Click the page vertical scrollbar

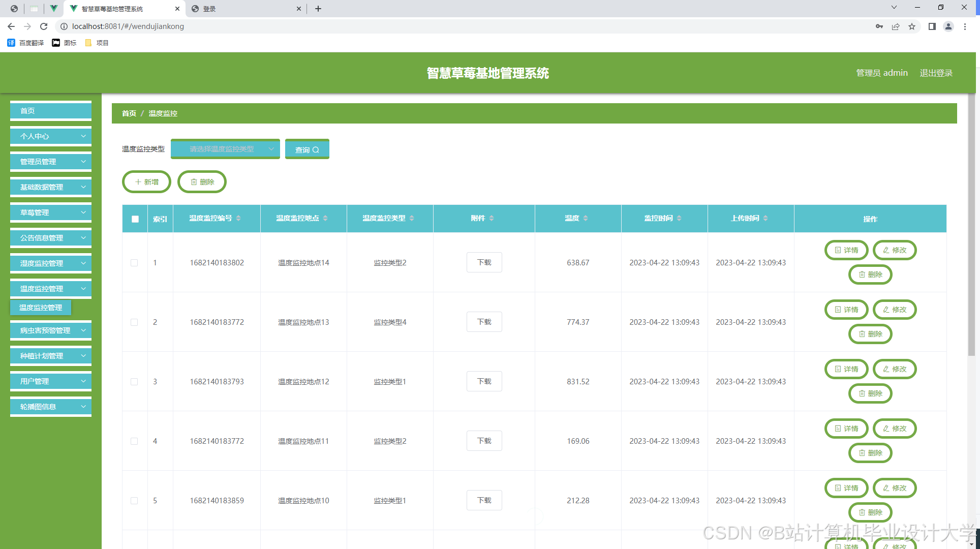point(971,224)
